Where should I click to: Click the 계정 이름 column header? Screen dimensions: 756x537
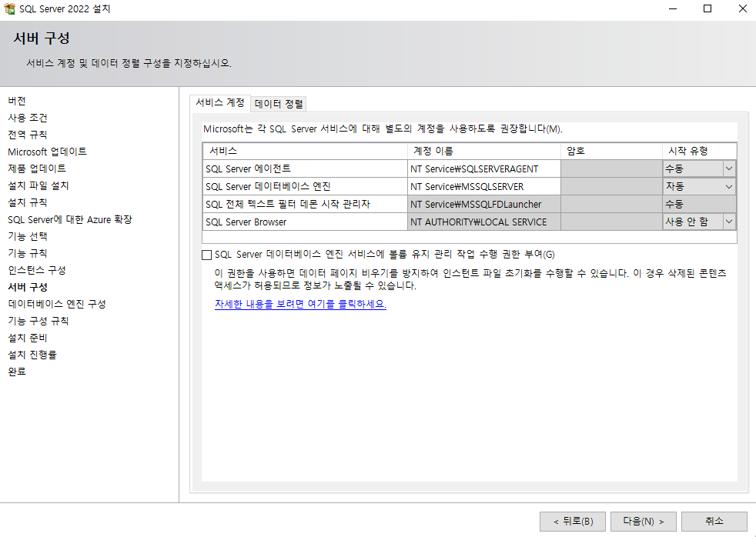pos(484,151)
